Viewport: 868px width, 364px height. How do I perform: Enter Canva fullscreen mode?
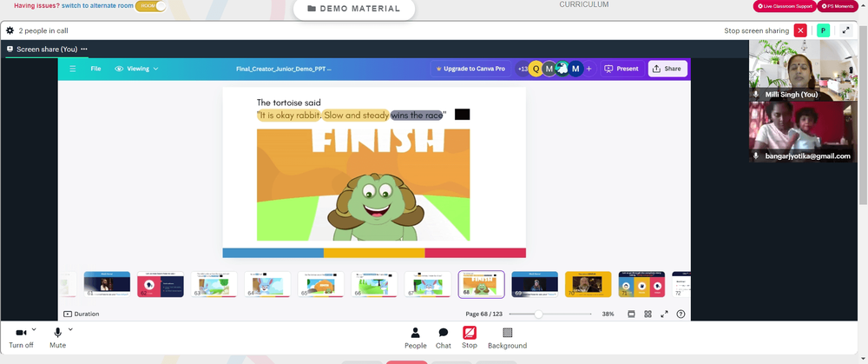664,314
